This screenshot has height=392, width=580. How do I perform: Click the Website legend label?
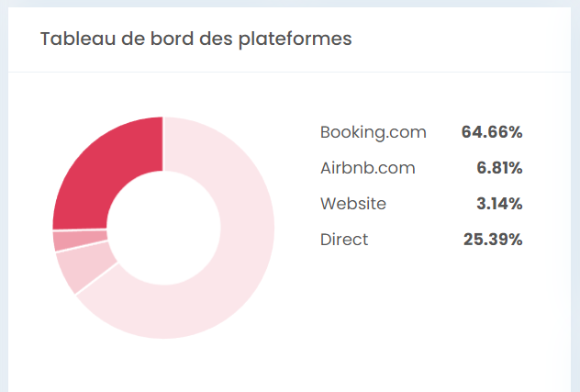pos(353,204)
